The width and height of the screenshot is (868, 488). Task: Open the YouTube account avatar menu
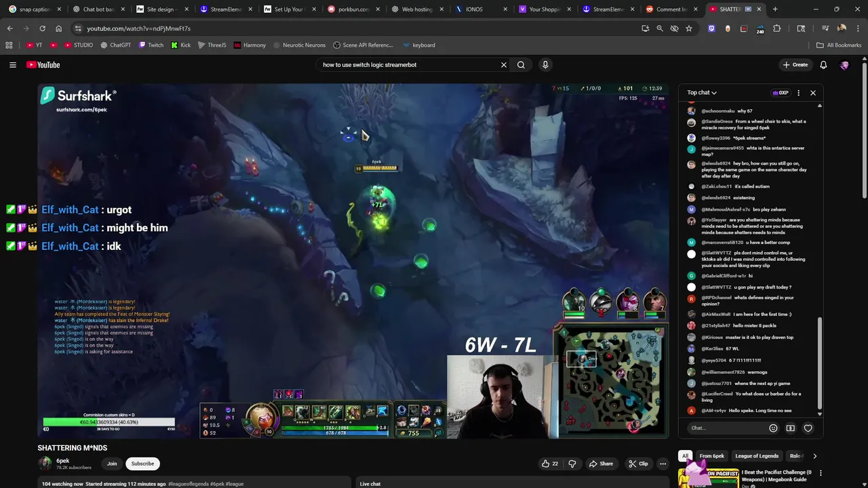[844, 64]
